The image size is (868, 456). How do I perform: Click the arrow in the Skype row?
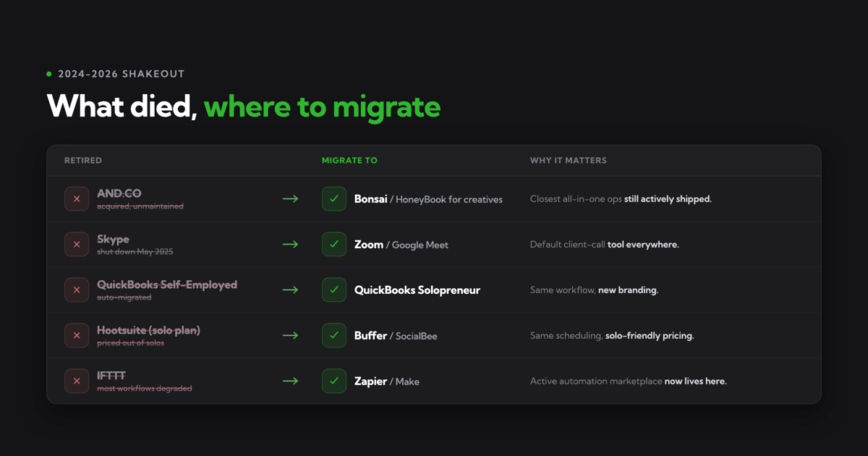[x=290, y=245]
